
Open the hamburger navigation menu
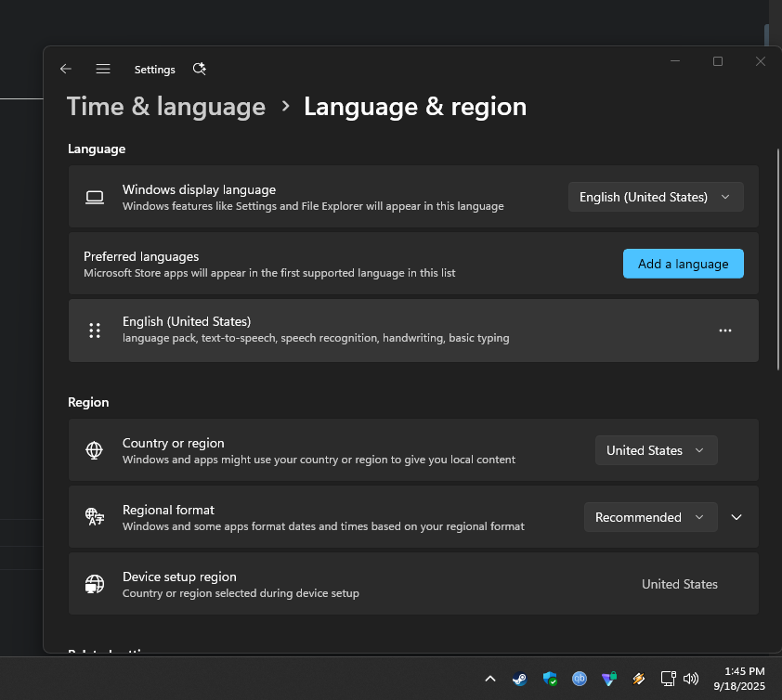tap(103, 69)
